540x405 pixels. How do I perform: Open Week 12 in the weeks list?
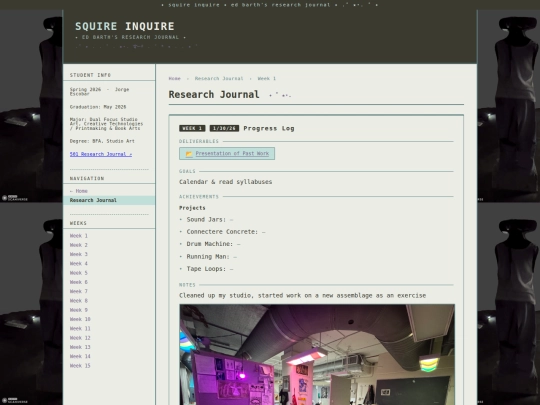(80, 338)
